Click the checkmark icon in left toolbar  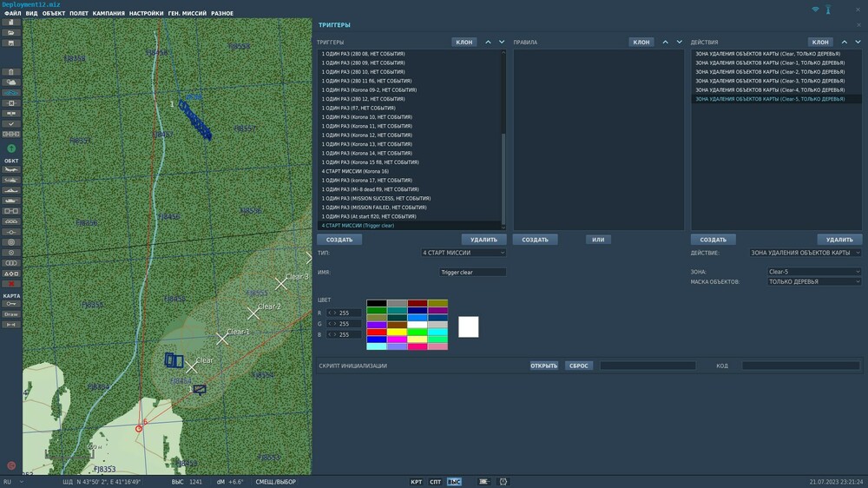tap(11, 123)
